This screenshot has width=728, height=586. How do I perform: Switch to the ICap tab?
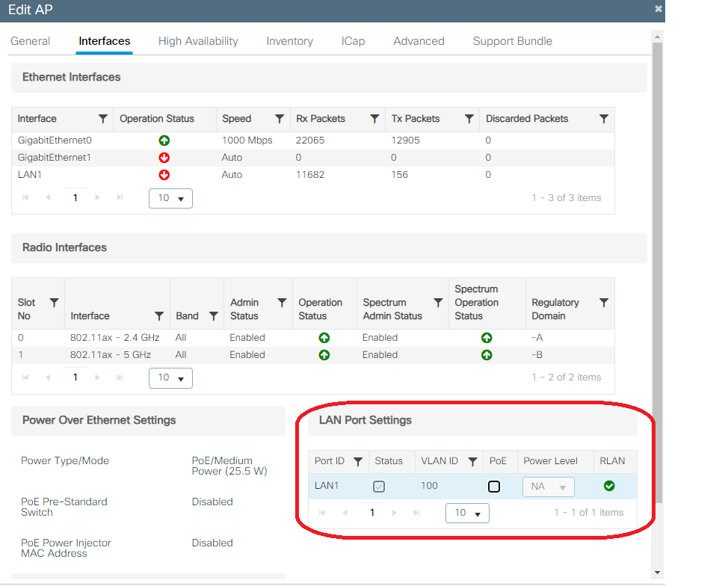coord(353,41)
